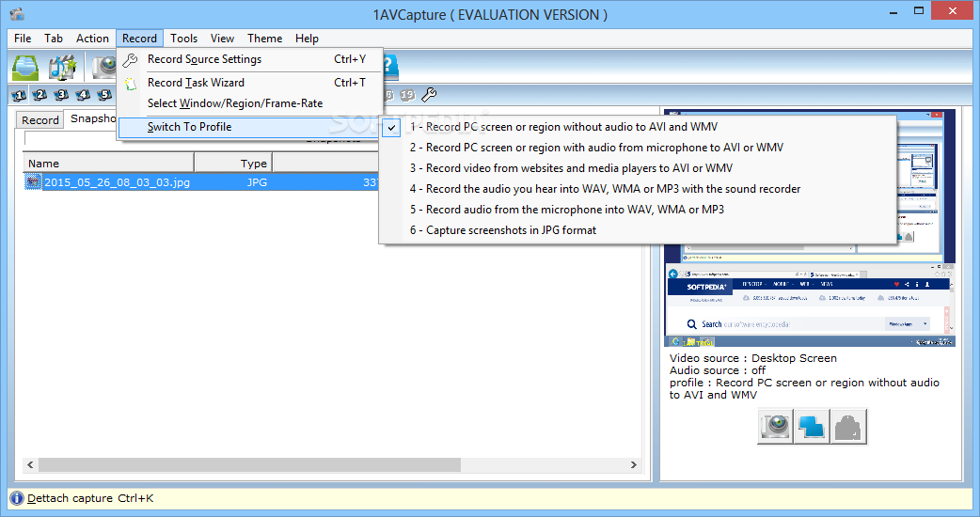Click the overlapping blue windows button below preview
Viewport: 980px width, 517px height.
(812, 427)
